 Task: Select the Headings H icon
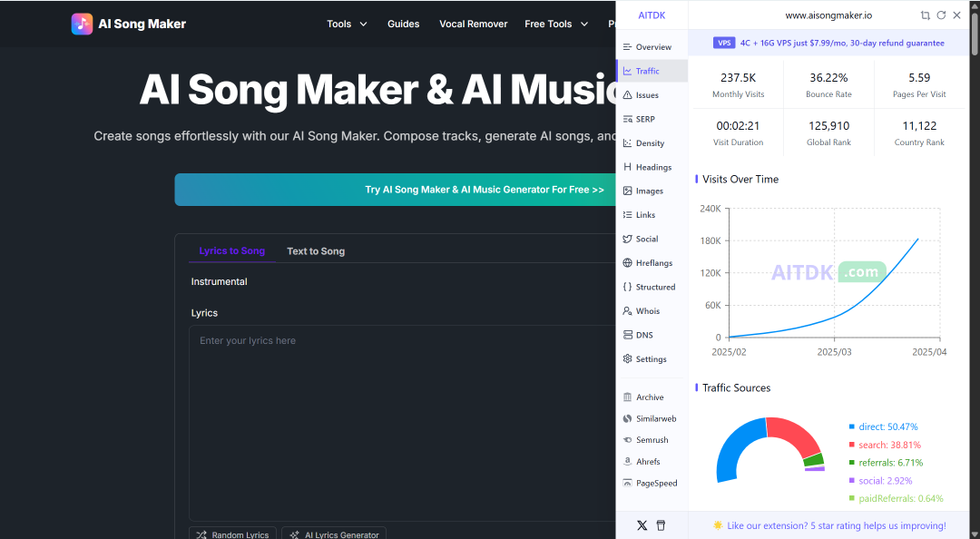pyautogui.click(x=628, y=167)
